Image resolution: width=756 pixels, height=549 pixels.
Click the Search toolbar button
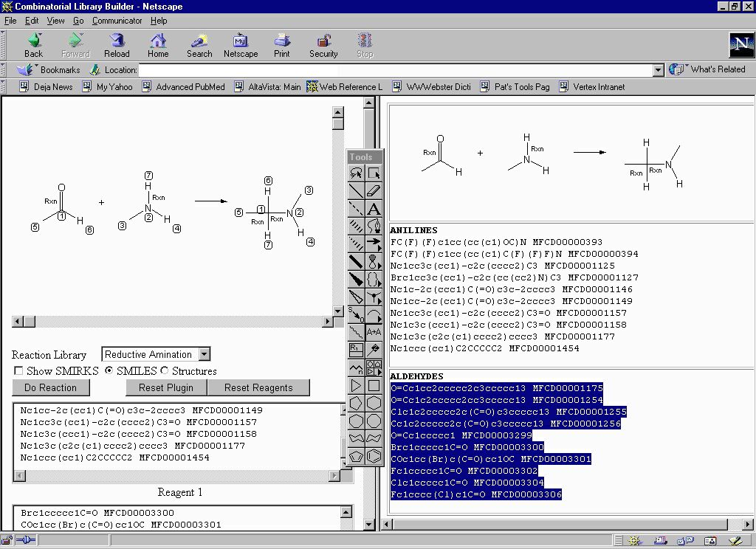coord(199,45)
